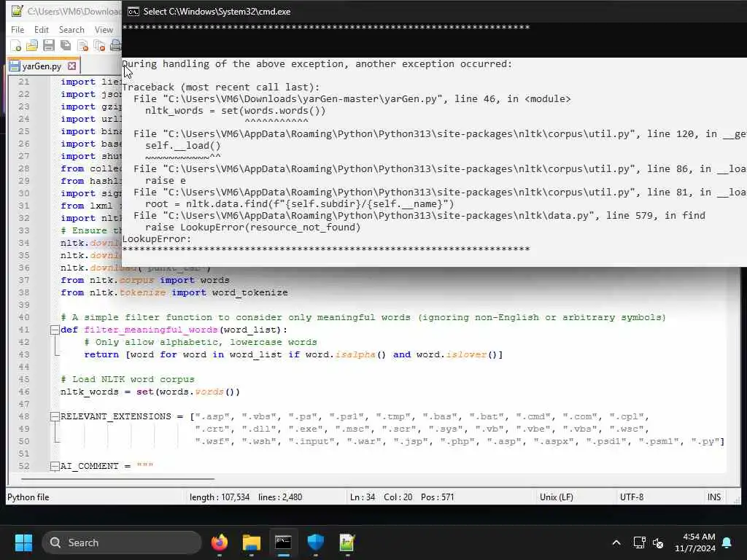Screen dimensions: 747x560
Task: Click 'word_tokenize' in the import on line 38
Action: (x=249, y=293)
